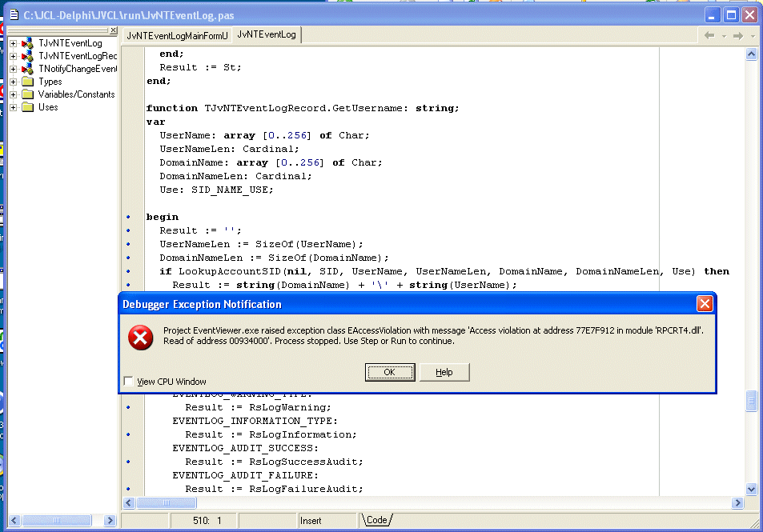Click the TJvNTEventLog class icon

(x=27, y=43)
